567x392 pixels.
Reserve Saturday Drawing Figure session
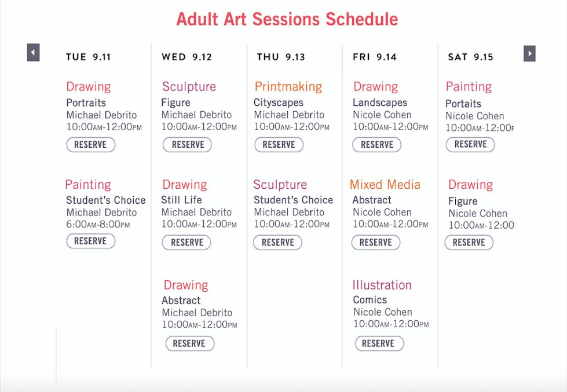click(469, 242)
